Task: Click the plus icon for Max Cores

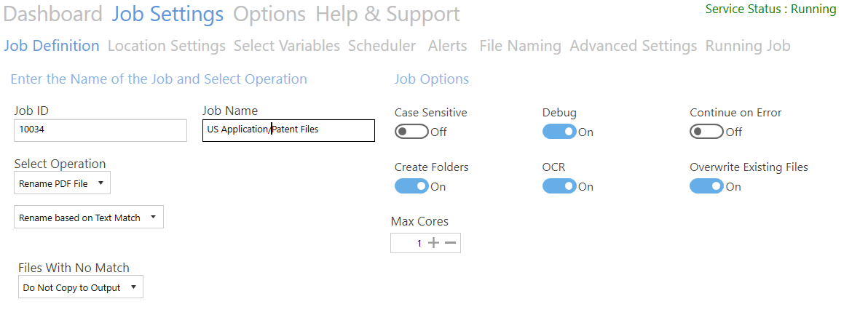Action: point(434,243)
